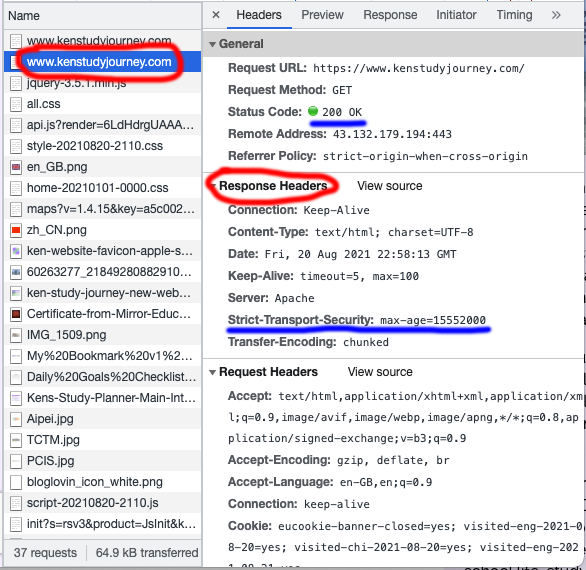The width and height of the screenshot is (586, 570).
Task: Click the all.css document icon
Action: click(x=16, y=104)
